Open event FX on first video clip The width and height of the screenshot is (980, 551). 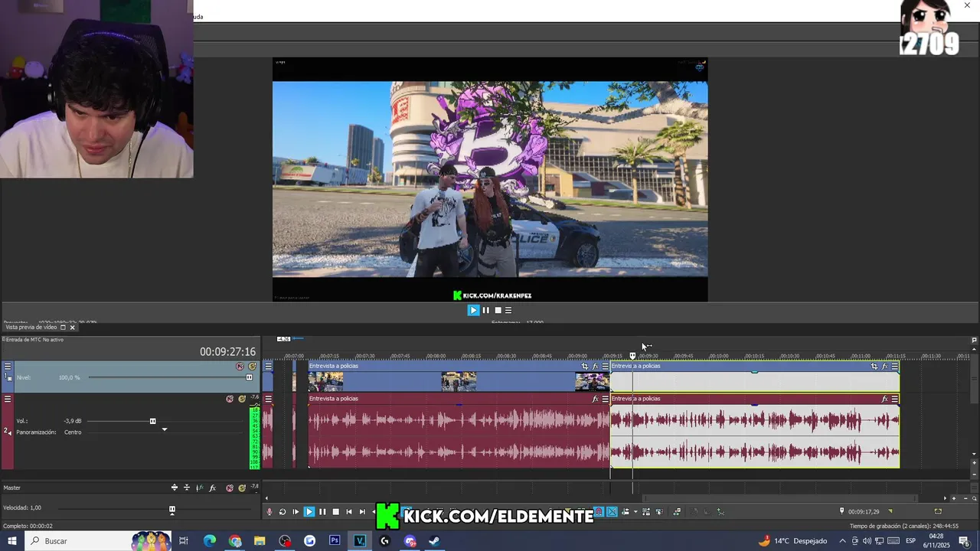pyautogui.click(x=595, y=367)
